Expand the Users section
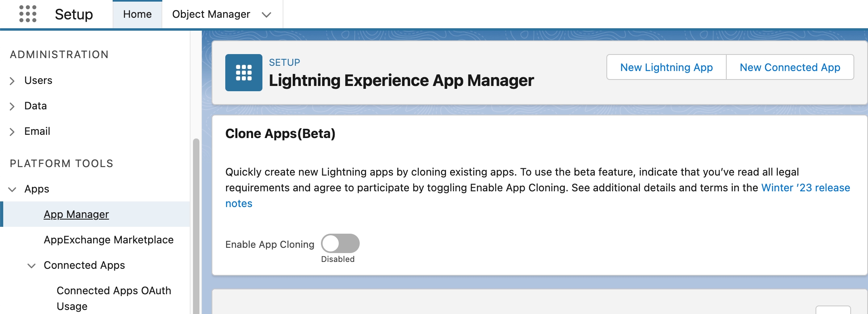Image resolution: width=868 pixels, height=314 pixels. point(12,81)
